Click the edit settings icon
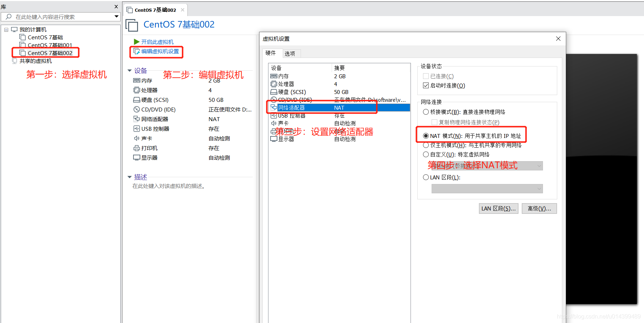 (x=136, y=51)
